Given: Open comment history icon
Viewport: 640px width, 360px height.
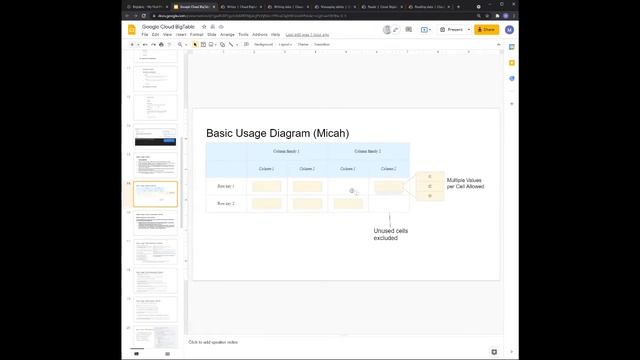Looking at the screenshot, I should pyautogui.click(x=409, y=29).
